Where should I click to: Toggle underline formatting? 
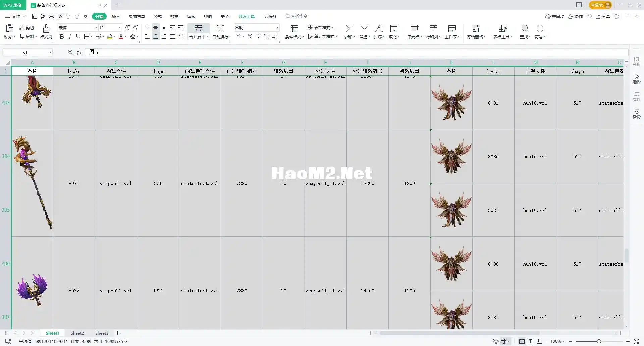click(78, 36)
